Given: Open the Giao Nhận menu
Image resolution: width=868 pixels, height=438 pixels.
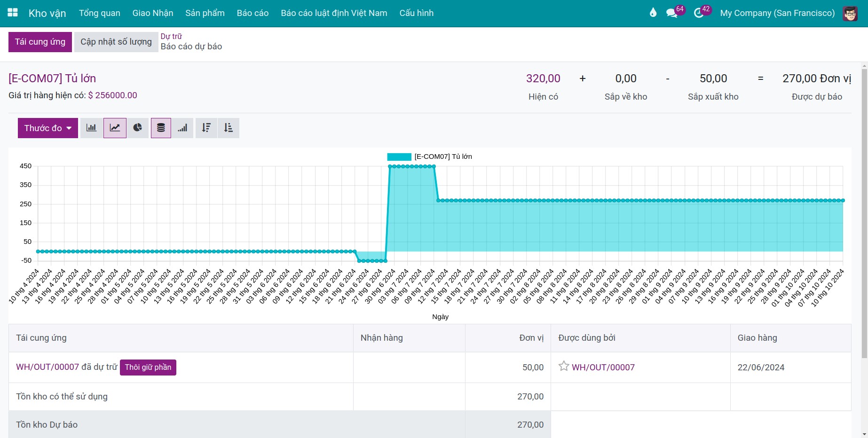Looking at the screenshot, I should click(153, 13).
